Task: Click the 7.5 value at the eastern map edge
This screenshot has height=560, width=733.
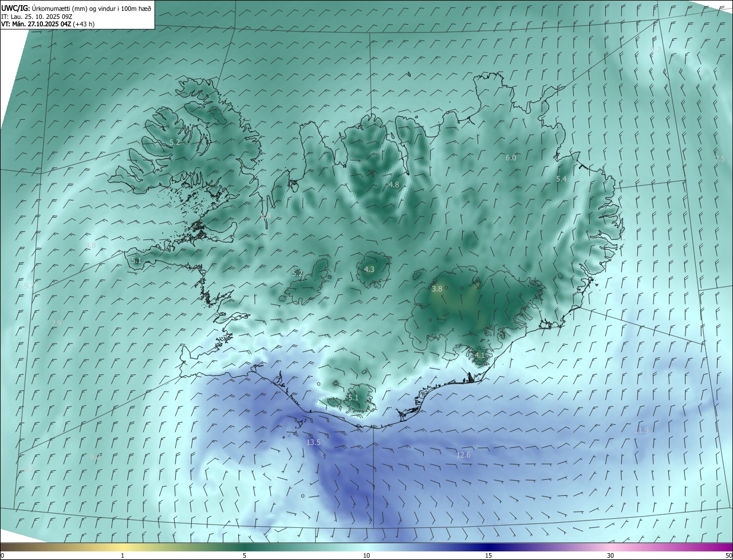Action: pyautogui.click(x=720, y=159)
